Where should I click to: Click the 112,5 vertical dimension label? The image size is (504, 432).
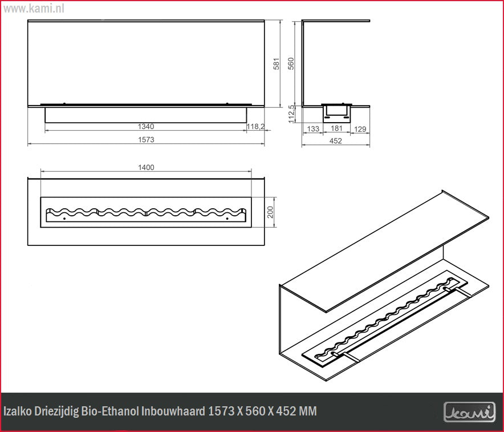[x=292, y=114]
